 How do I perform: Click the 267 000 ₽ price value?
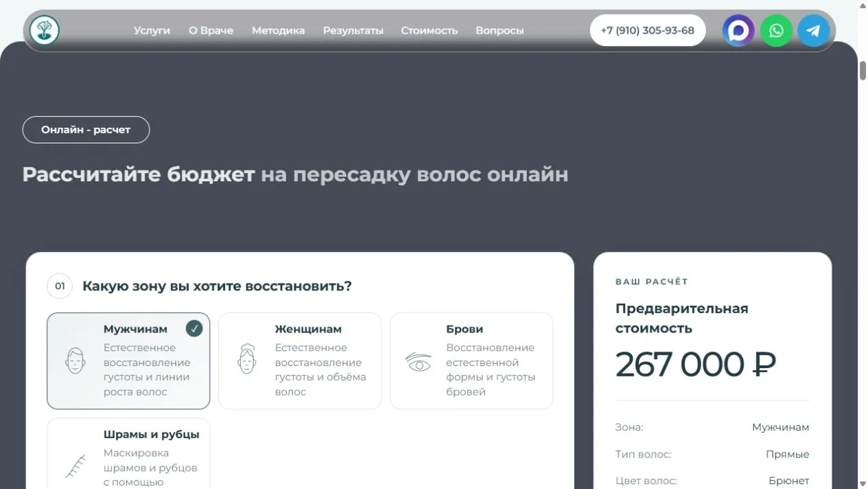(695, 364)
